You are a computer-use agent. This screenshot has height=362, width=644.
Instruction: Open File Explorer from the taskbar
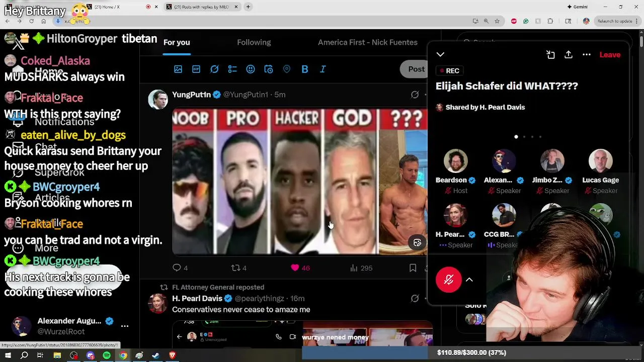coord(57,355)
